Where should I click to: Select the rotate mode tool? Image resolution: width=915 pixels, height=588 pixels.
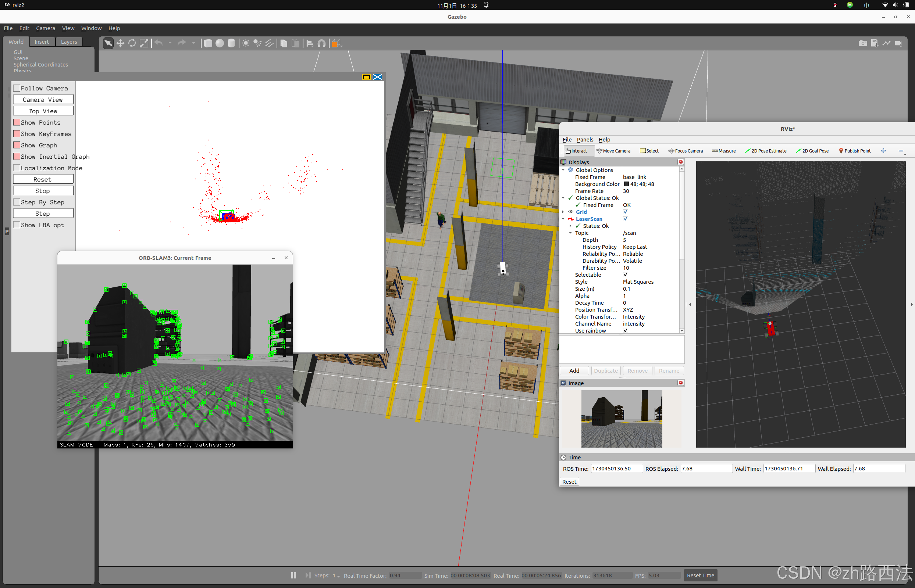(132, 43)
